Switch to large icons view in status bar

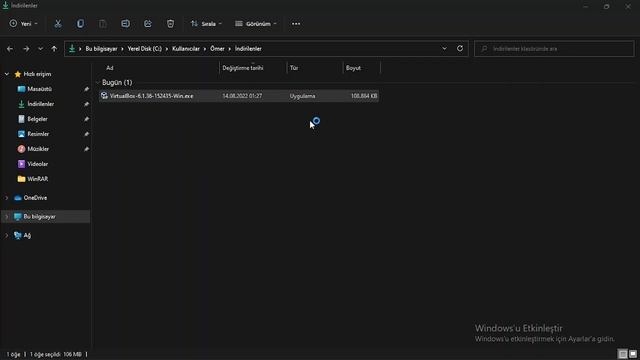click(x=633, y=354)
